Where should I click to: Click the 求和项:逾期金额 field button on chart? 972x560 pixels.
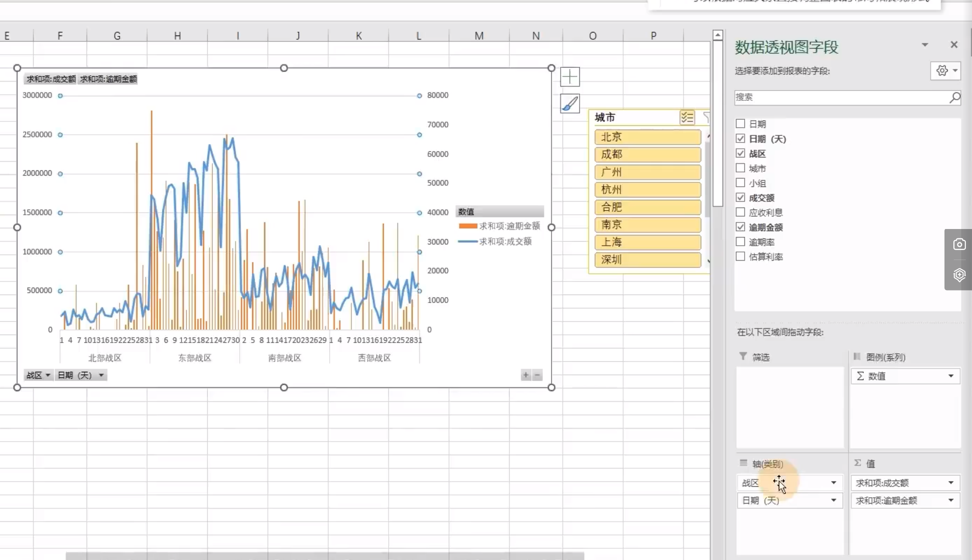click(x=108, y=79)
